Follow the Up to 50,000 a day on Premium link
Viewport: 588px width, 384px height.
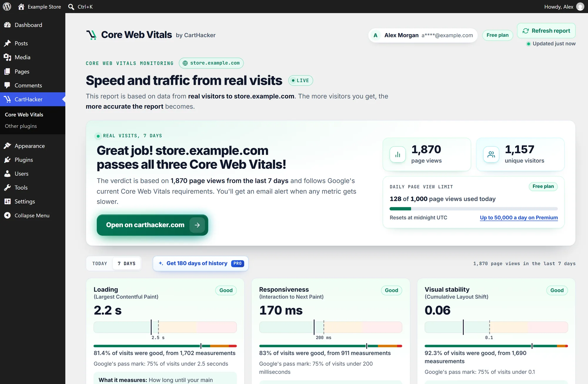[519, 218]
